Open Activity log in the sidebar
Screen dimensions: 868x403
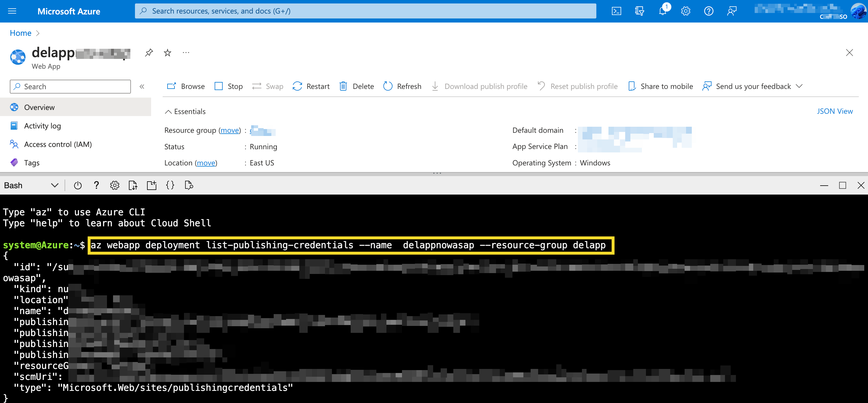coord(42,126)
